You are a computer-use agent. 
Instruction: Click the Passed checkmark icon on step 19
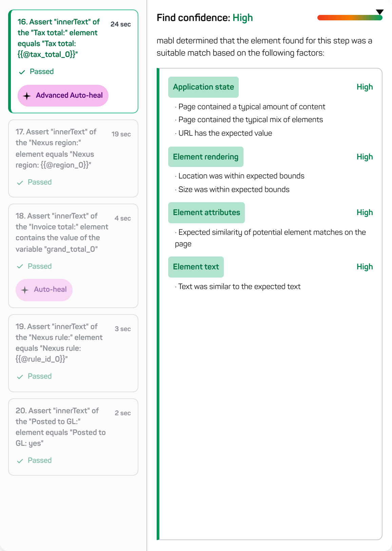coord(20,377)
